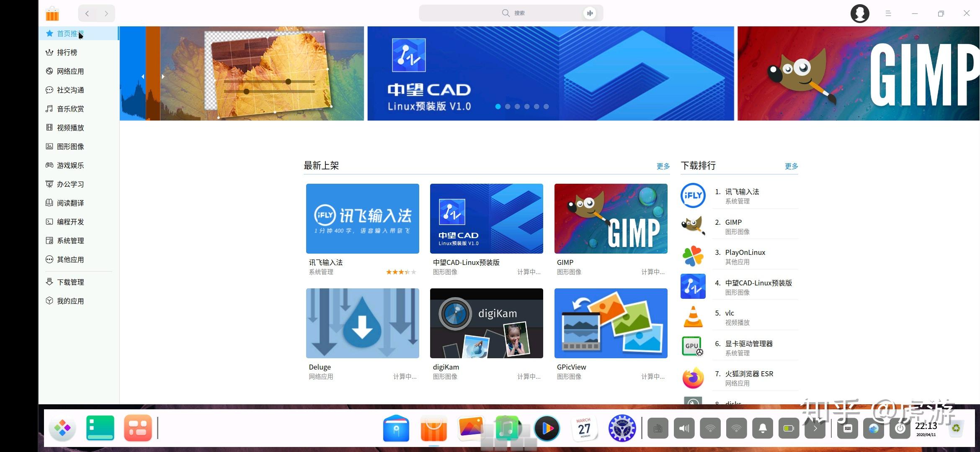The image size is (980, 452).
Task: Go forward with the right arrow button
Action: 106,13
